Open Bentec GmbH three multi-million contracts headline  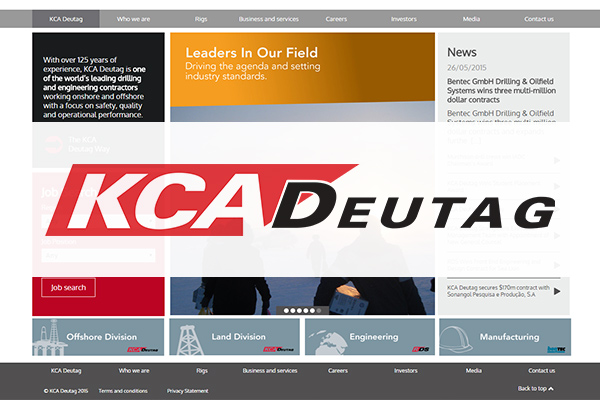(501, 90)
